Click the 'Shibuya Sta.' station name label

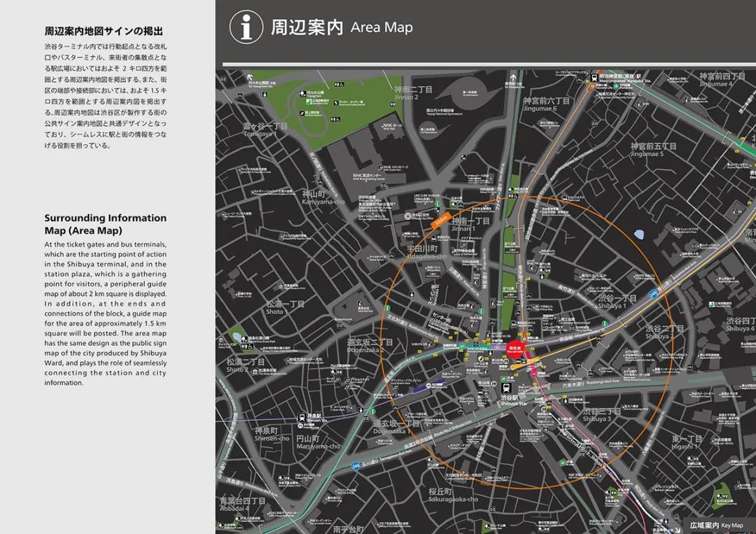(x=514, y=403)
